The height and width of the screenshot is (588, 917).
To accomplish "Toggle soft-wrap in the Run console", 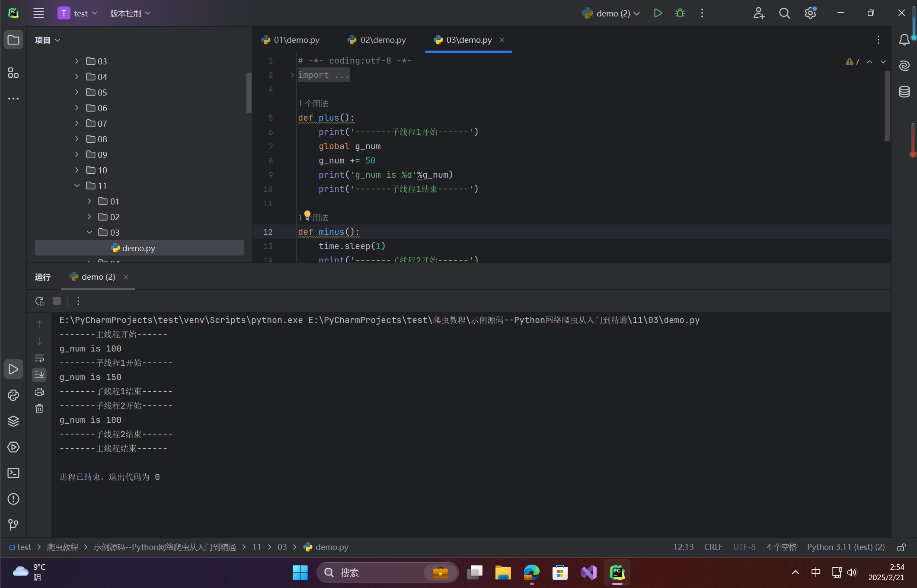I will 39,358.
